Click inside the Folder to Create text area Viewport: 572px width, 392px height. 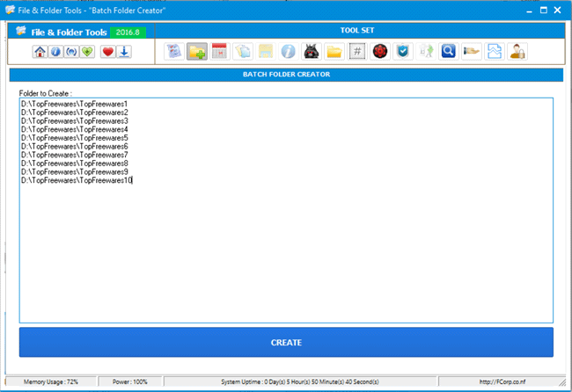(x=286, y=246)
